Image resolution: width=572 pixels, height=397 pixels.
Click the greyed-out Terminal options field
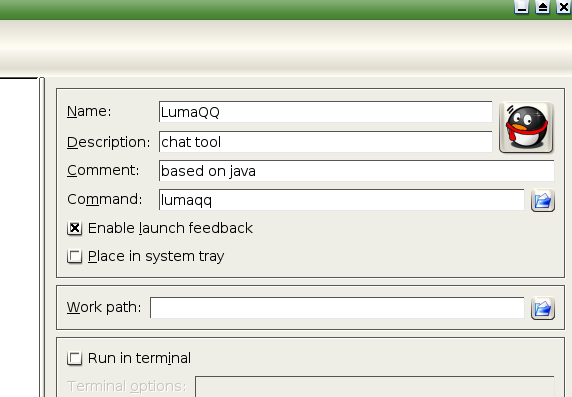pyautogui.click(x=375, y=386)
